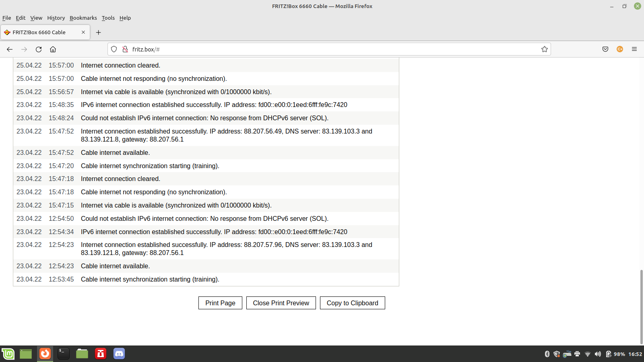Click the forward navigation arrow
This screenshot has height=362, width=644.
(24, 49)
